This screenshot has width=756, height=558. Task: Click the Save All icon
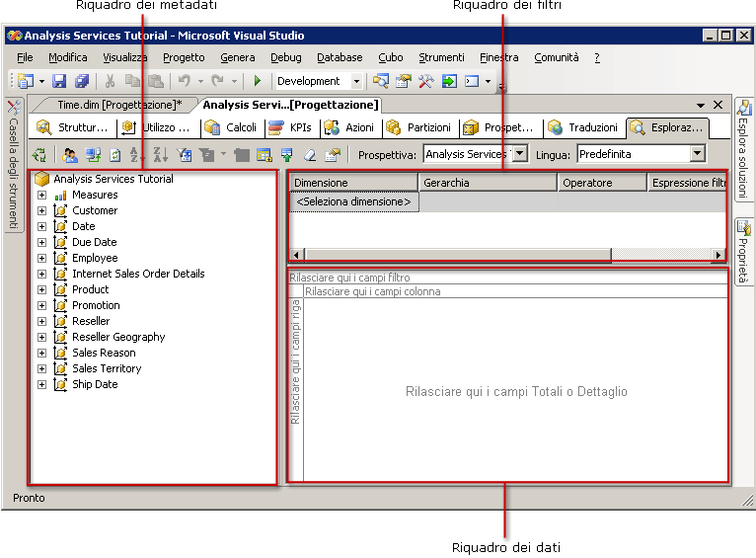click(x=82, y=81)
